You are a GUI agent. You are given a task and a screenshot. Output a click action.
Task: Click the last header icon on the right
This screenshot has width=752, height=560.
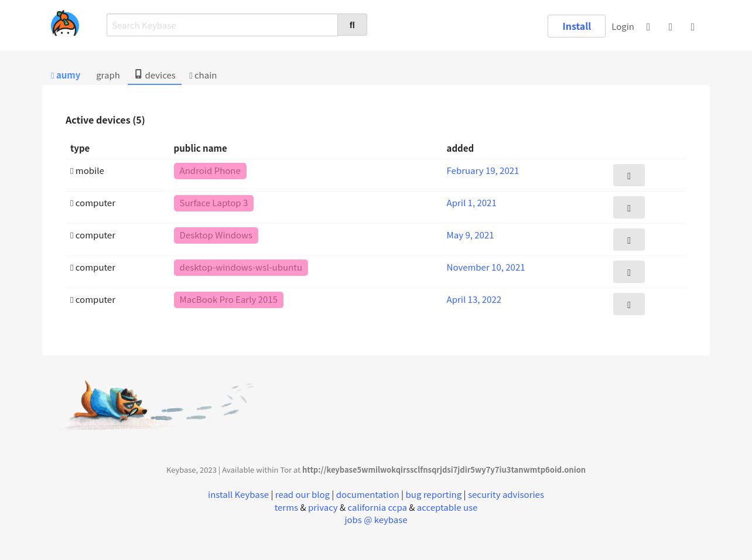[693, 27]
